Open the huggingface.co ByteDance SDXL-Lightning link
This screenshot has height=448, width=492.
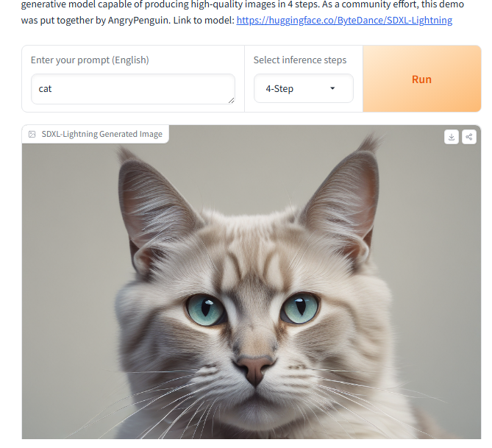coord(344,20)
